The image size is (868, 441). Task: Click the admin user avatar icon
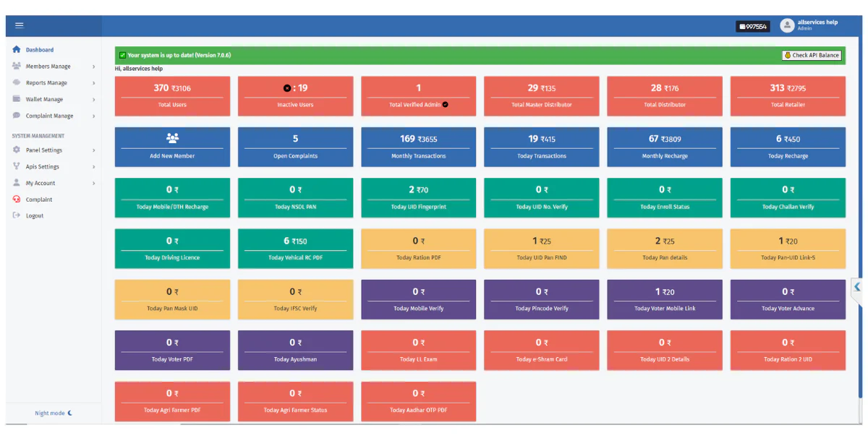[787, 25]
